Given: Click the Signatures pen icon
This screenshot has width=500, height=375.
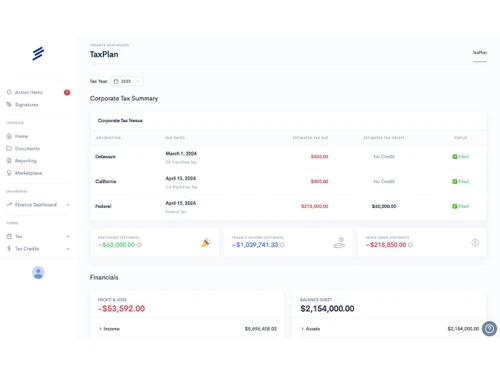Looking at the screenshot, I should pos(9,105).
